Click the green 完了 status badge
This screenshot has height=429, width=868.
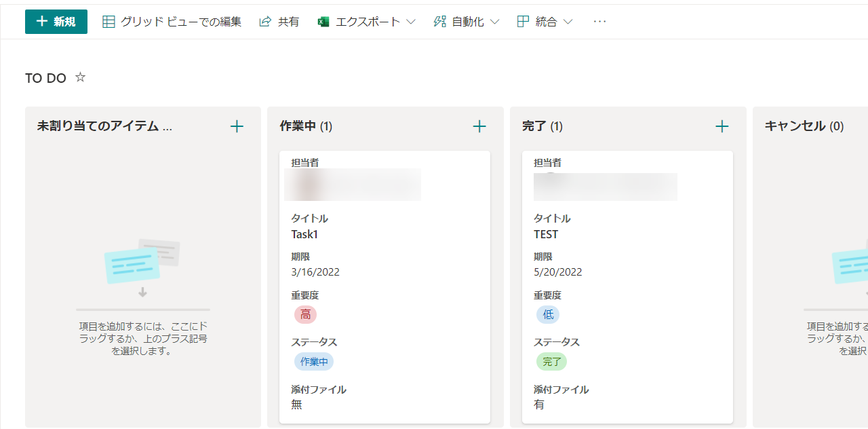(551, 362)
